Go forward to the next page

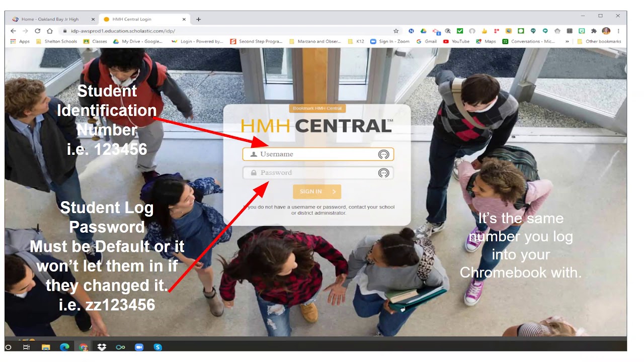[26, 31]
